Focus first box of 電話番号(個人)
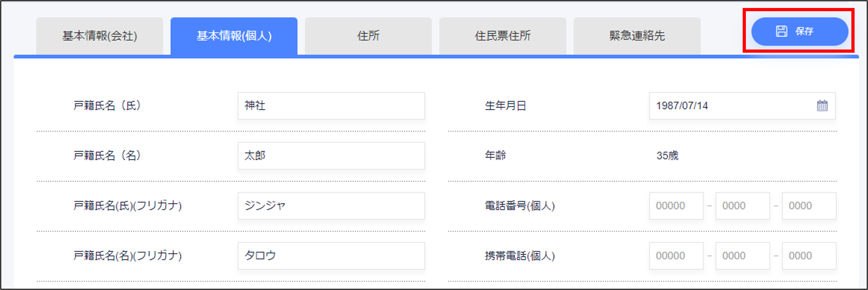 tap(676, 206)
